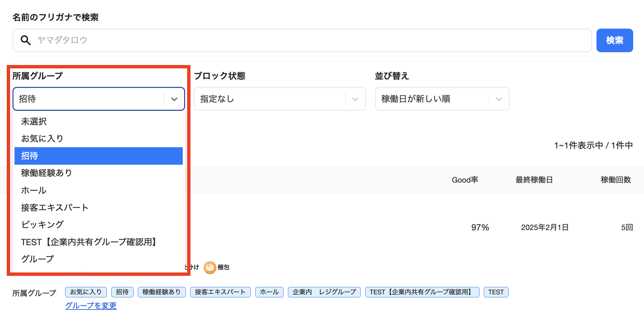Click the 1~1件表示中 / 1件中 count text

pyautogui.click(x=593, y=145)
